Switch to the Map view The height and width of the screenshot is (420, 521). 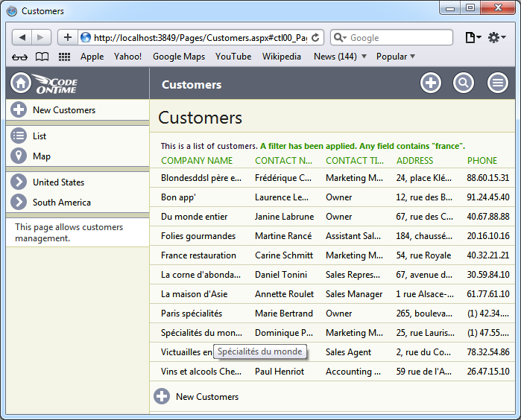(42, 156)
